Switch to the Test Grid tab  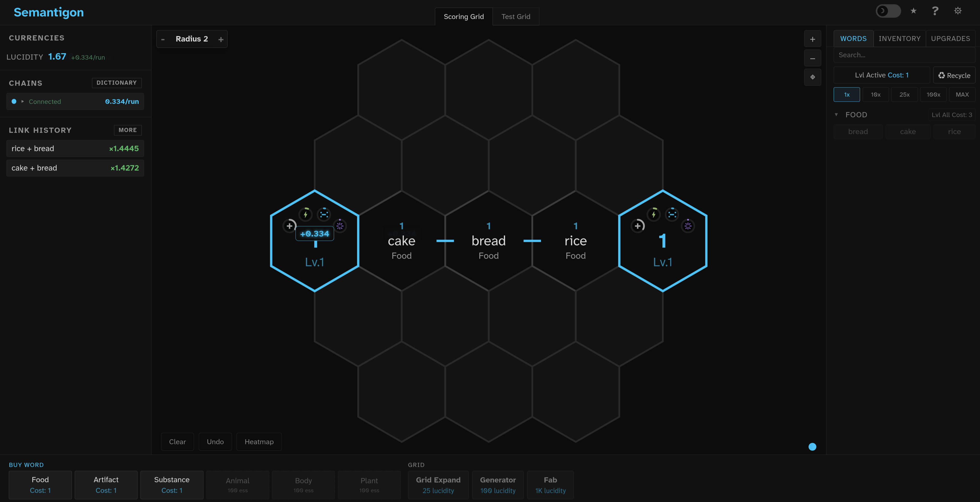[516, 17]
